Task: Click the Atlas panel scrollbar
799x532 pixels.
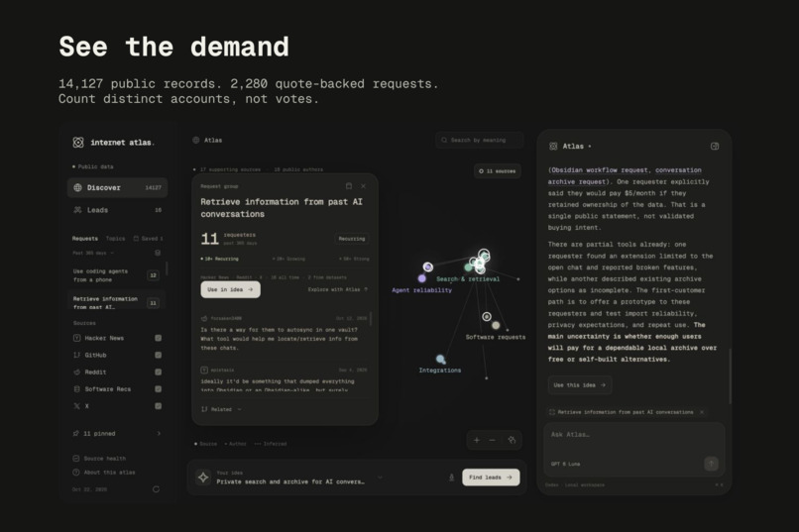Action: click(x=730, y=375)
